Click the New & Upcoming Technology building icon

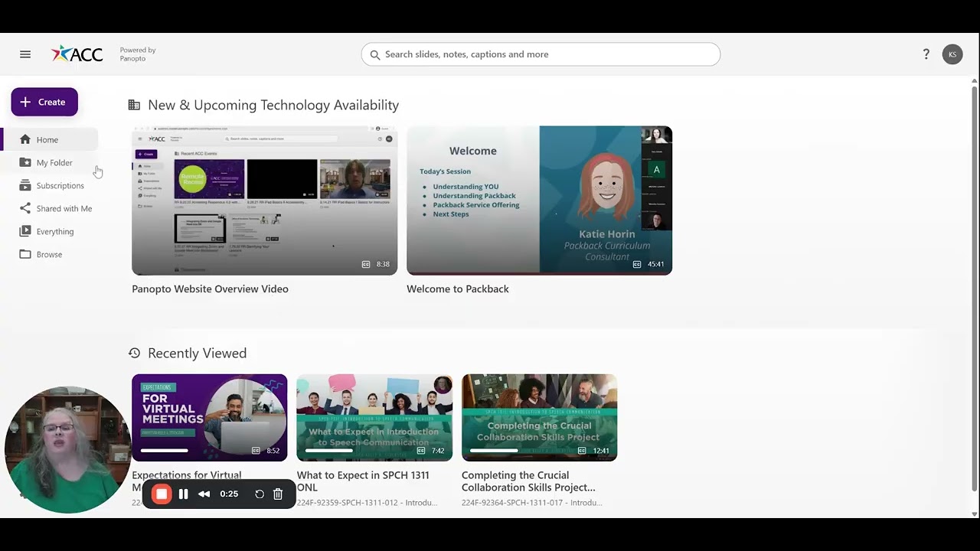134,105
